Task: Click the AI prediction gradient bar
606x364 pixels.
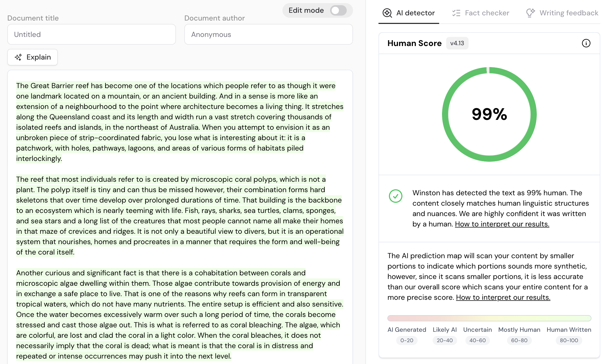Action: point(489,318)
